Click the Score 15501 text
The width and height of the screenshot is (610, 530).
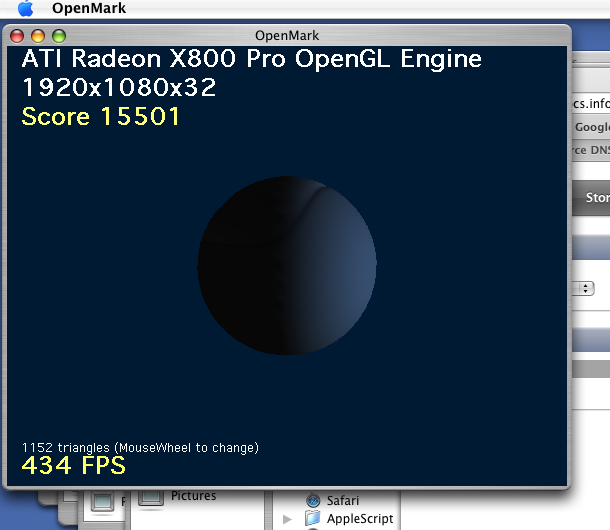pyautogui.click(x=100, y=116)
